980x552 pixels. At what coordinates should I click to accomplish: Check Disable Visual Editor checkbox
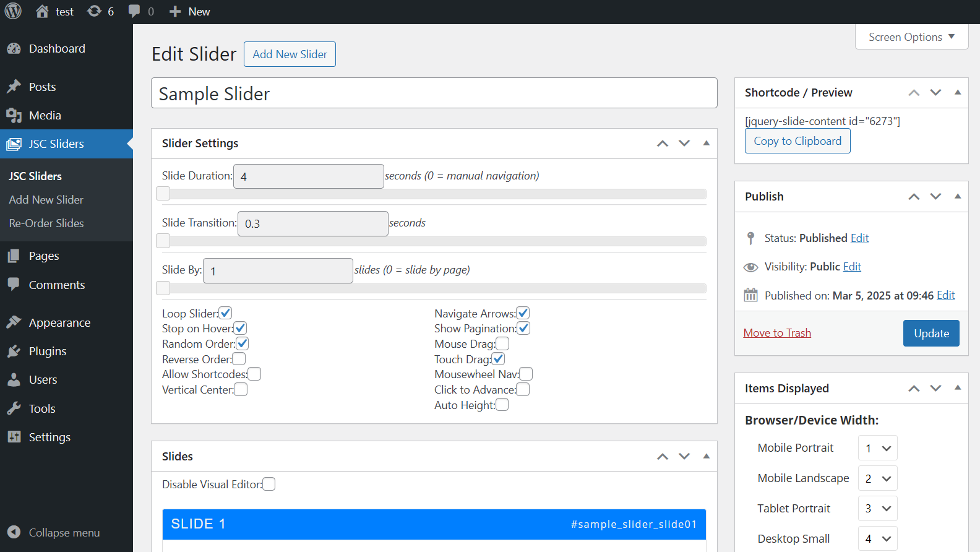pos(269,484)
